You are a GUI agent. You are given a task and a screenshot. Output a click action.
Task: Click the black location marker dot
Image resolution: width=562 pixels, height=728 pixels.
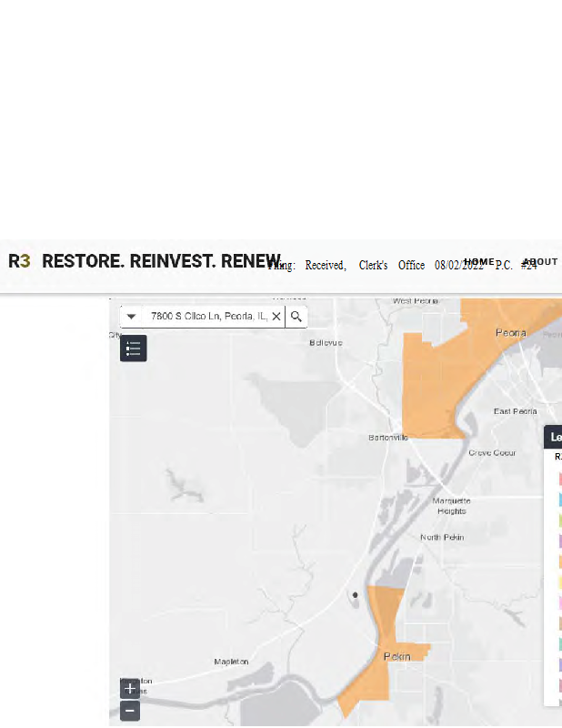point(355,594)
